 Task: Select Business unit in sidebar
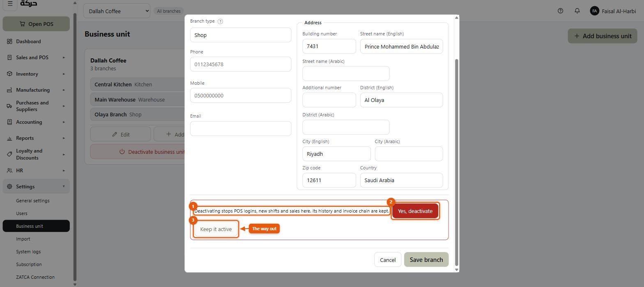(36, 226)
